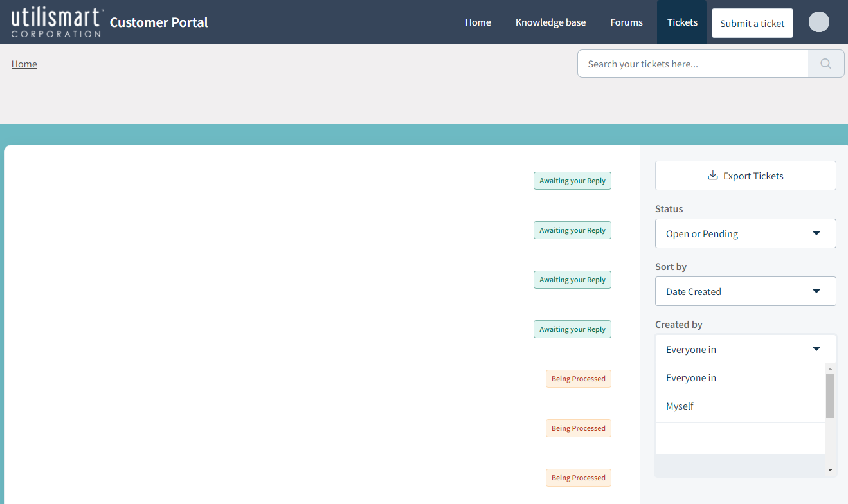Expand the Sort by Date Created dropdown
The width and height of the screenshot is (848, 504).
[x=746, y=291]
